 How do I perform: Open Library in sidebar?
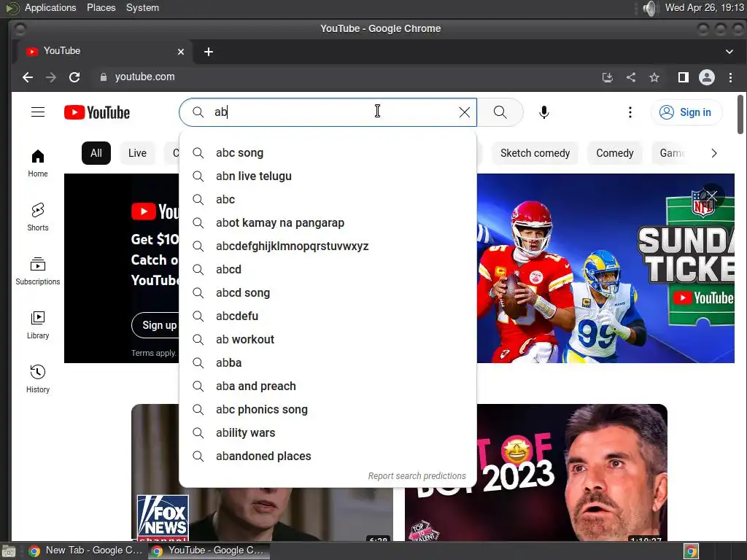[38, 324]
